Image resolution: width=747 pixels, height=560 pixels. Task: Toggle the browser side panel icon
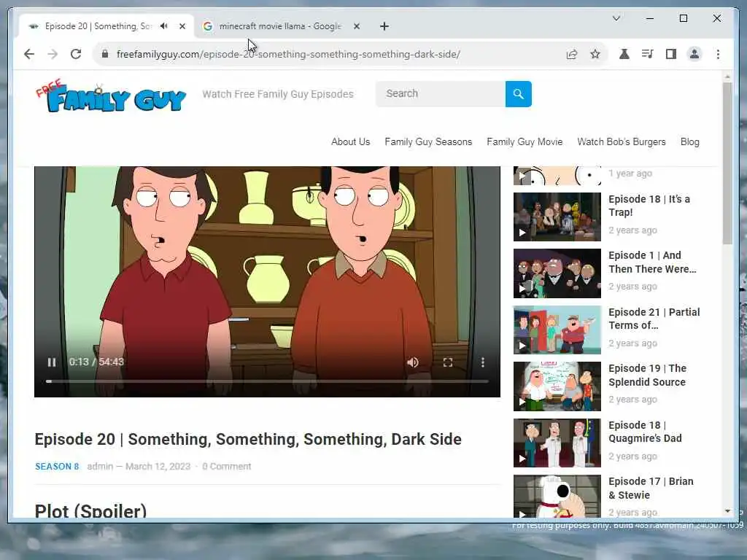pos(671,54)
